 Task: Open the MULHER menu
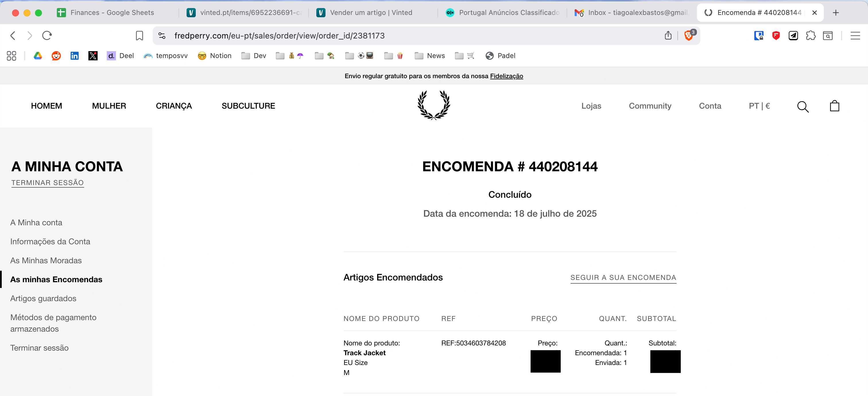pyautogui.click(x=109, y=106)
